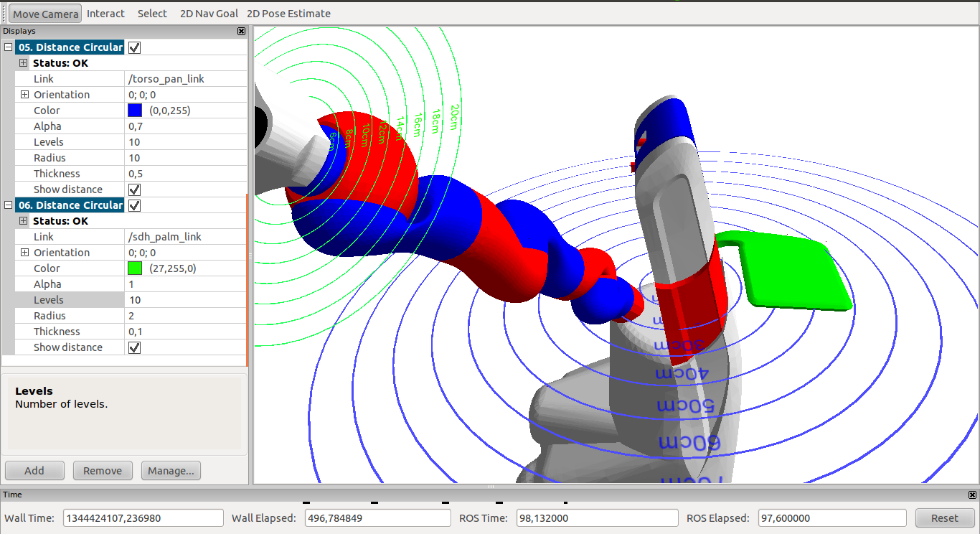Click the Add display button
Screen dimensions: 980x534
click(x=34, y=471)
